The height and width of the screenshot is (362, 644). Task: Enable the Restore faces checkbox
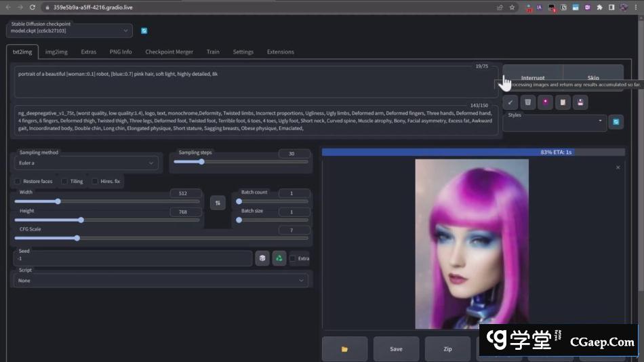[18, 181]
